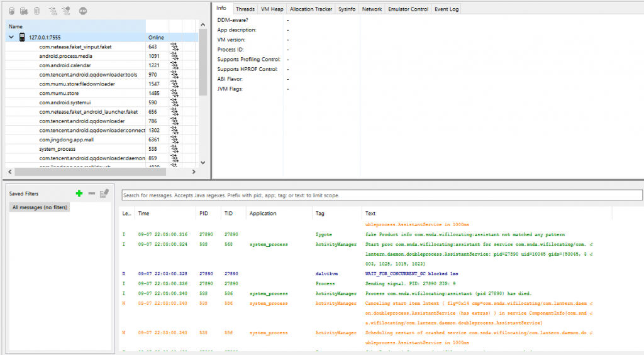Image resolution: width=644 pixels, height=355 pixels.
Task: Click the Tag column header in logcat
Action: click(x=337, y=214)
